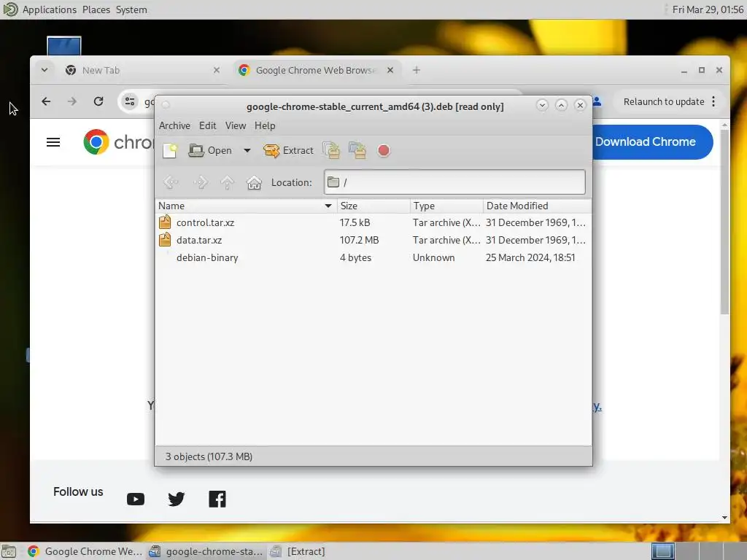This screenshot has width=747, height=560.
Task: Sort files by the Date Modified column
Action: click(x=538, y=206)
